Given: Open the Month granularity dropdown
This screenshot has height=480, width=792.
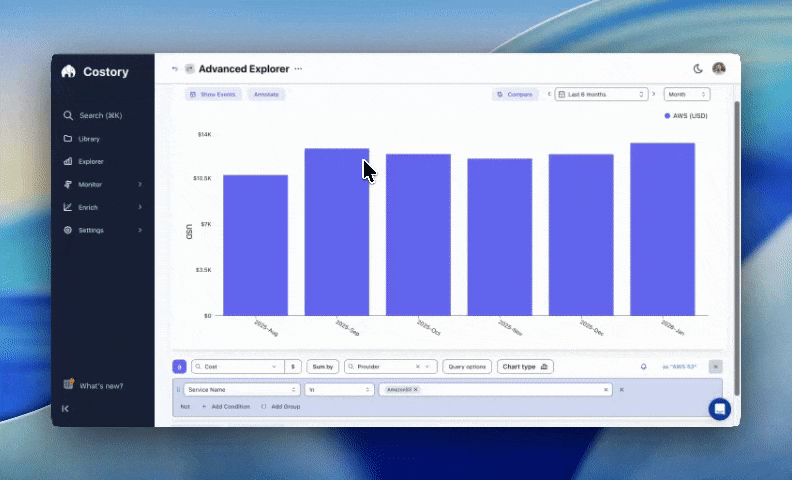Looking at the screenshot, I should [687, 94].
